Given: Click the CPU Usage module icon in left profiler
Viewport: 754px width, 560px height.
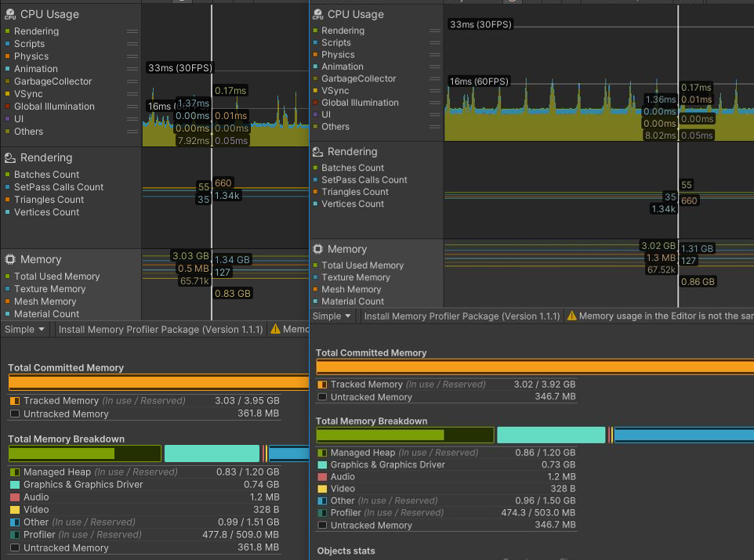Looking at the screenshot, I should tap(10, 15).
